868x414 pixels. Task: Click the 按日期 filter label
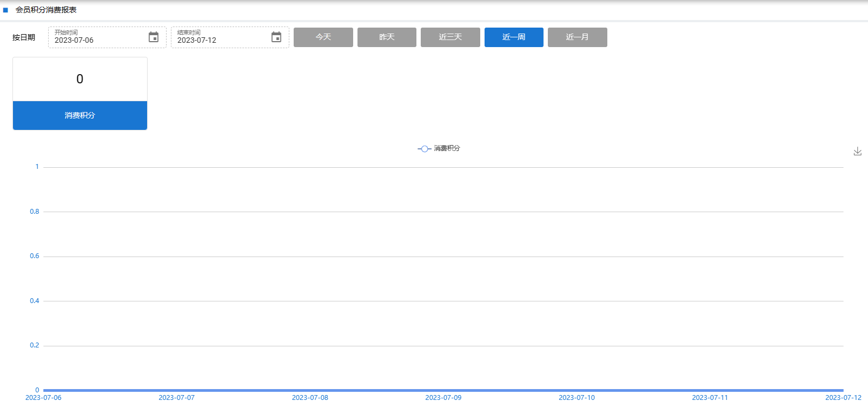[24, 37]
